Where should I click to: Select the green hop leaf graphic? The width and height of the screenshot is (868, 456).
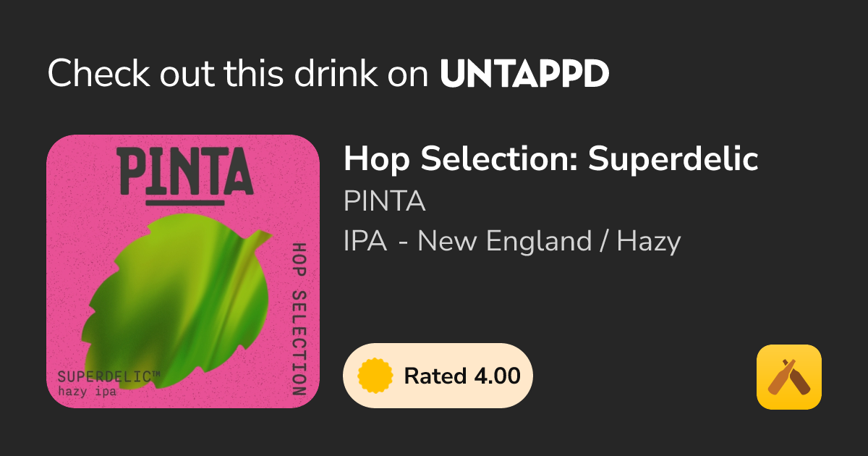(x=181, y=290)
